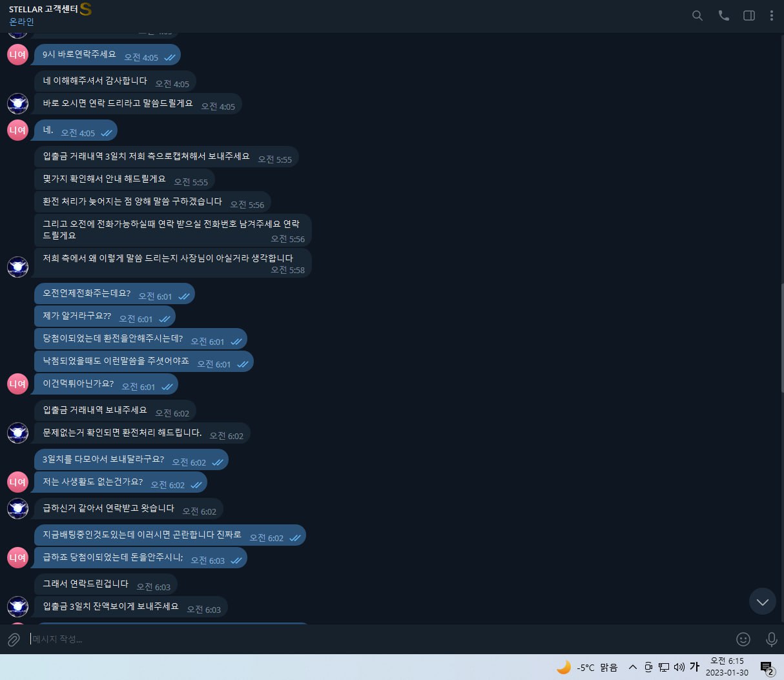Show hidden system tray icons chevron
This screenshot has width=784, height=680.
[632, 667]
